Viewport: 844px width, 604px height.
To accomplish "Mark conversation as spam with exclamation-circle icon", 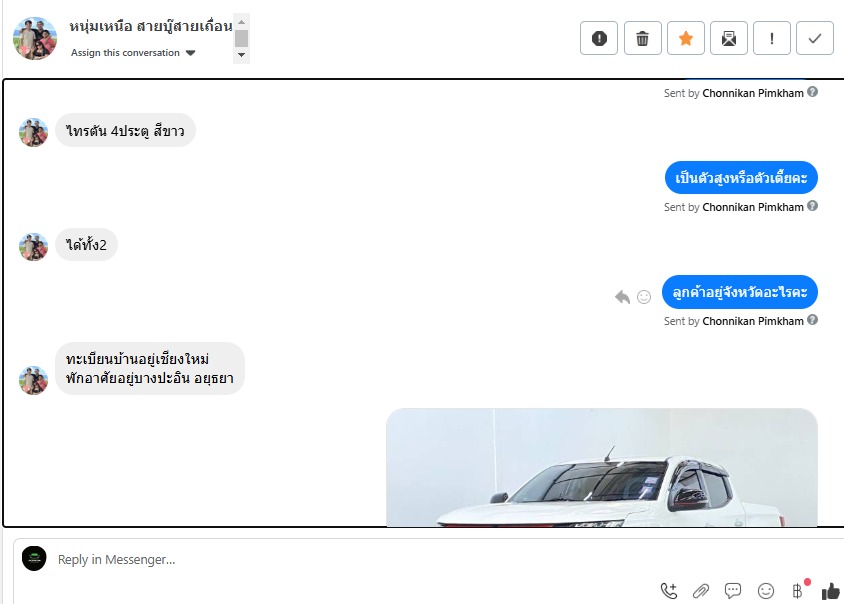I will 599,38.
